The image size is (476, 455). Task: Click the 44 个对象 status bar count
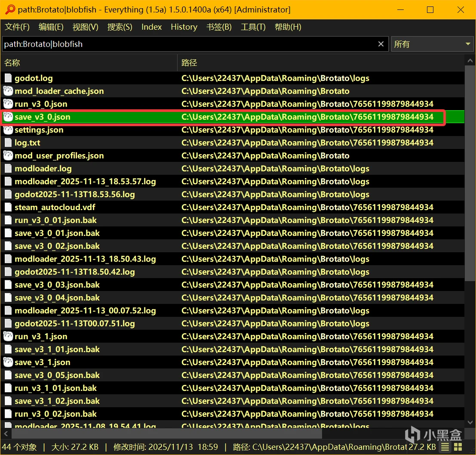tap(19, 447)
